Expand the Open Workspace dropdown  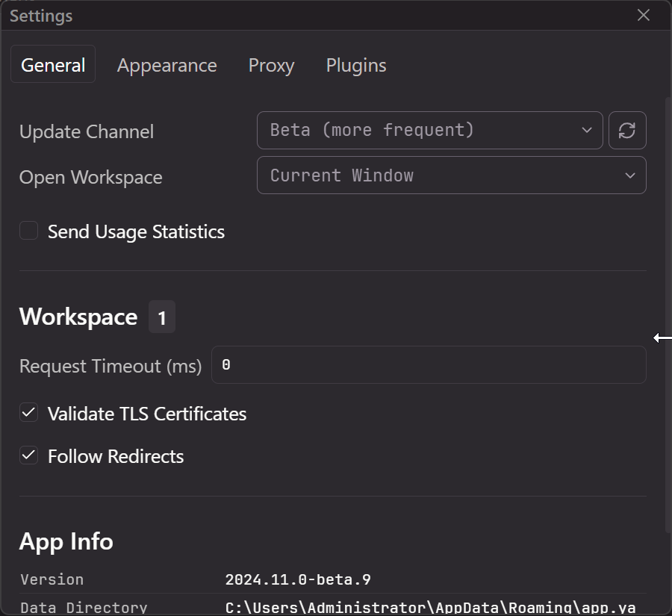(451, 175)
